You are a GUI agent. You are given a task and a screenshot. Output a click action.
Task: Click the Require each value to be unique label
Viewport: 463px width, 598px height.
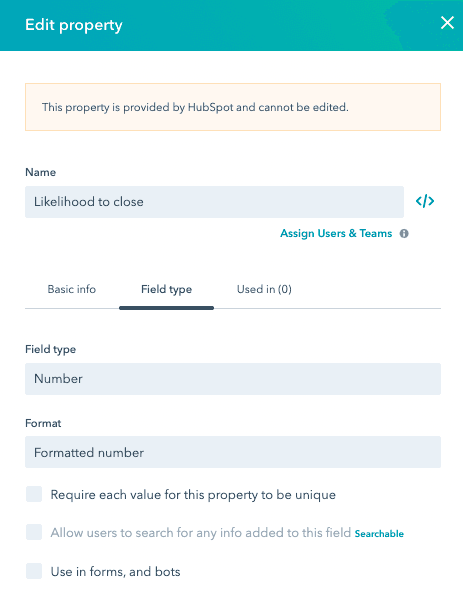[x=193, y=495]
